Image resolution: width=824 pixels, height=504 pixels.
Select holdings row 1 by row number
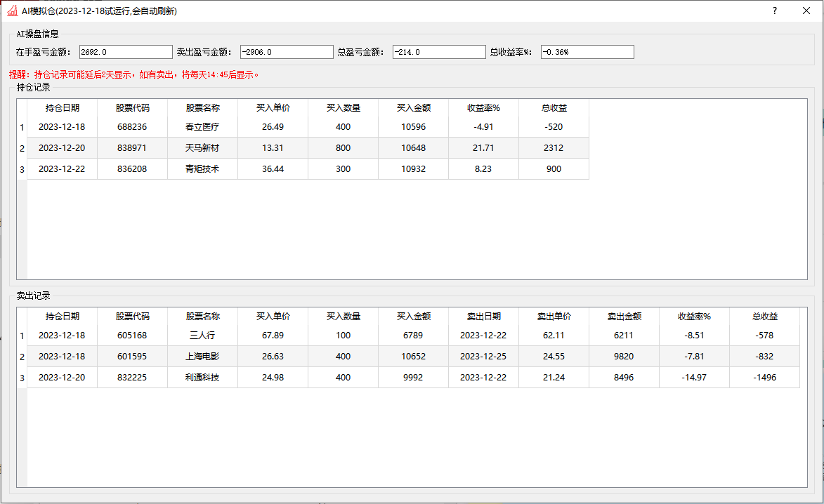click(22, 128)
